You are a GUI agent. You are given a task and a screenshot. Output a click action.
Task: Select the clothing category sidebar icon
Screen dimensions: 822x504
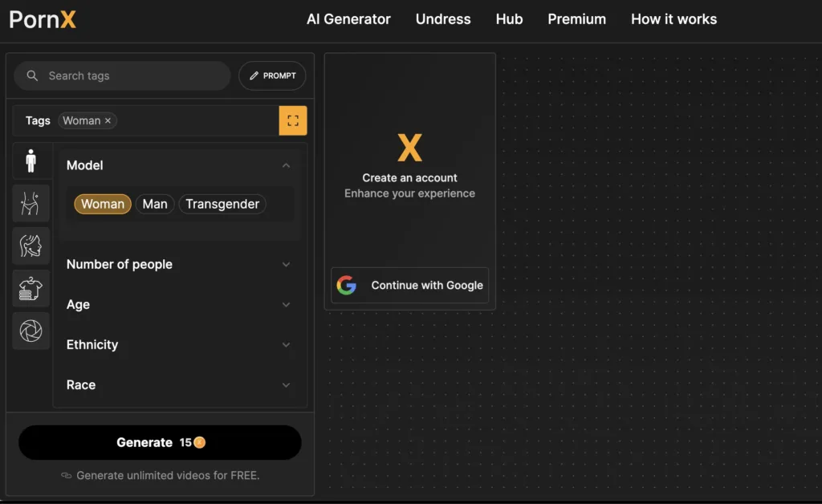[x=31, y=288]
